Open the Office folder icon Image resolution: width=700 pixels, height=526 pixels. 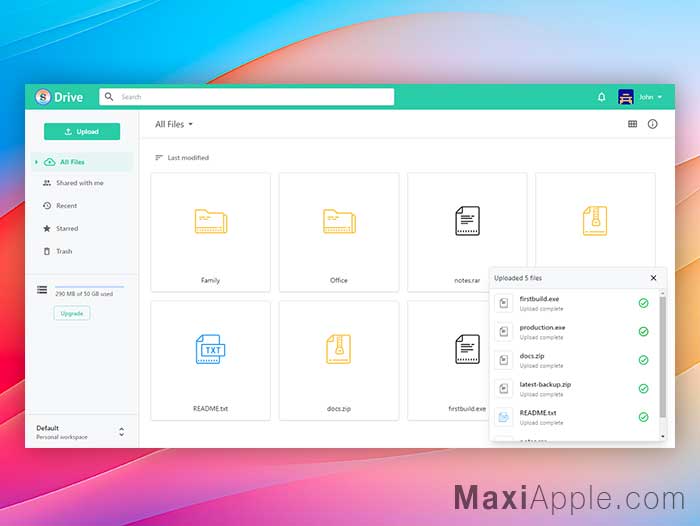point(339,221)
